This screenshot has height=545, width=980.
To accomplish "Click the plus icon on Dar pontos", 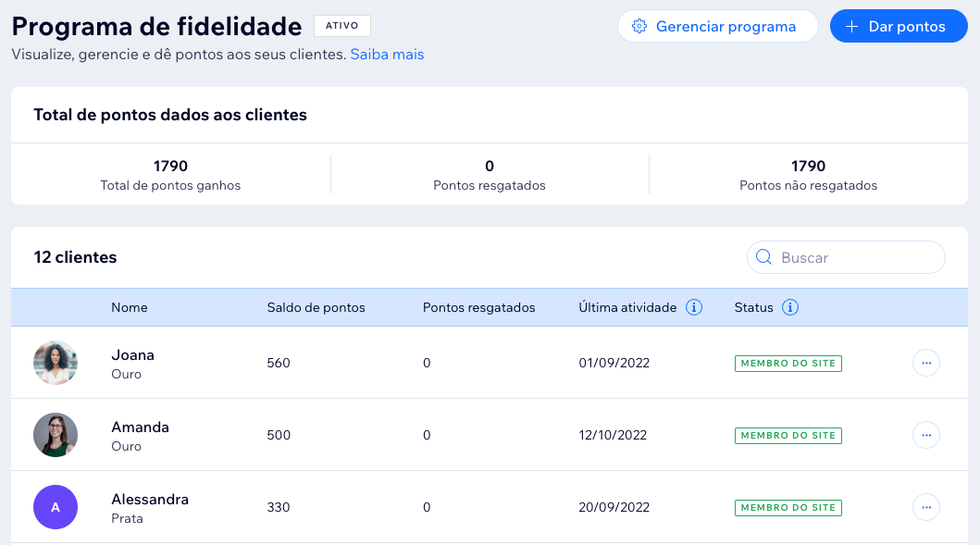I will [x=850, y=26].
